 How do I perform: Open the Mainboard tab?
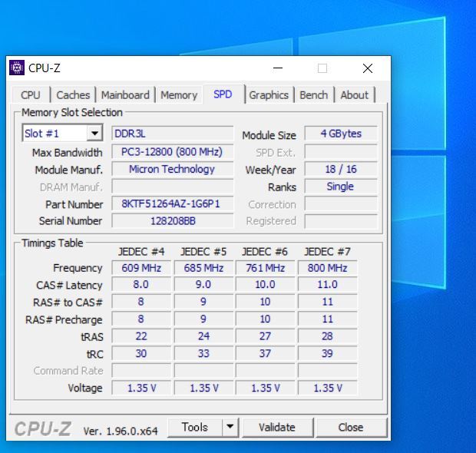click(x=125, y=95)
